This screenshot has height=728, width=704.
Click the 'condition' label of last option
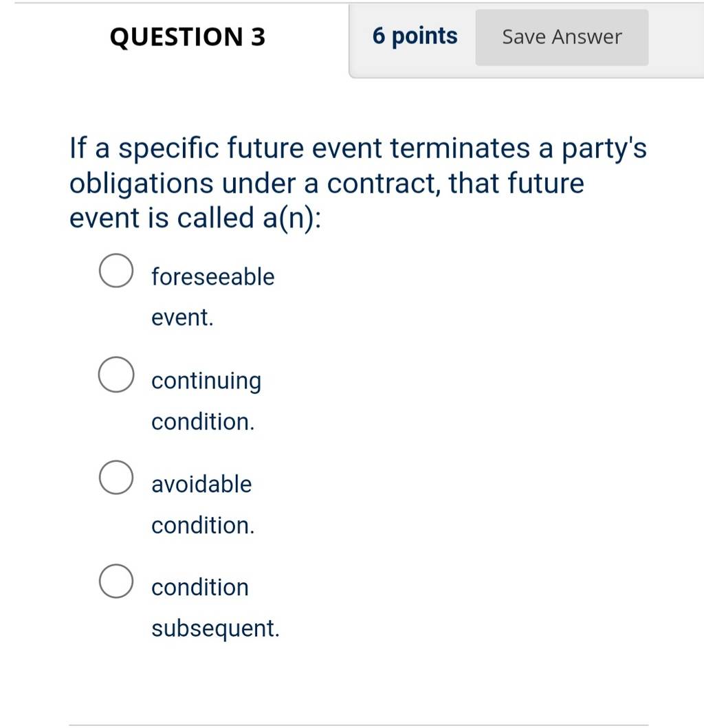point(200,587)
